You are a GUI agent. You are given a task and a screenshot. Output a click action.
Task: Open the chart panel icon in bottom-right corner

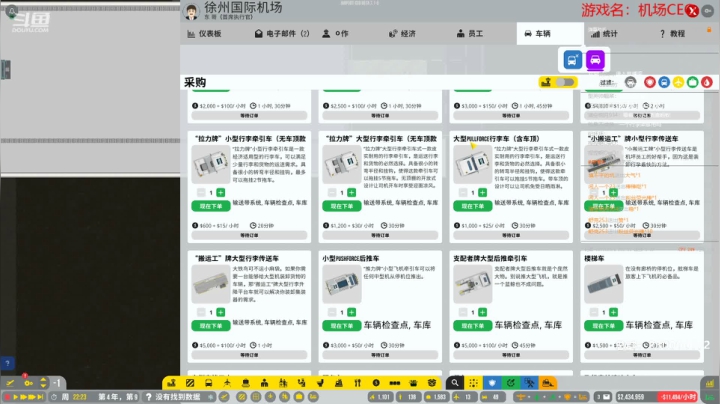pos(710,383)
